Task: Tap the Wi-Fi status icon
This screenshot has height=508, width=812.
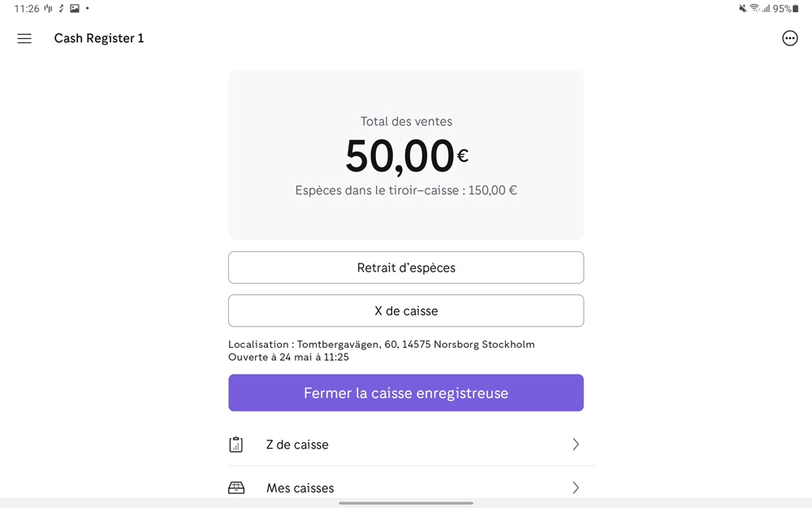Action: pos(754,9)
